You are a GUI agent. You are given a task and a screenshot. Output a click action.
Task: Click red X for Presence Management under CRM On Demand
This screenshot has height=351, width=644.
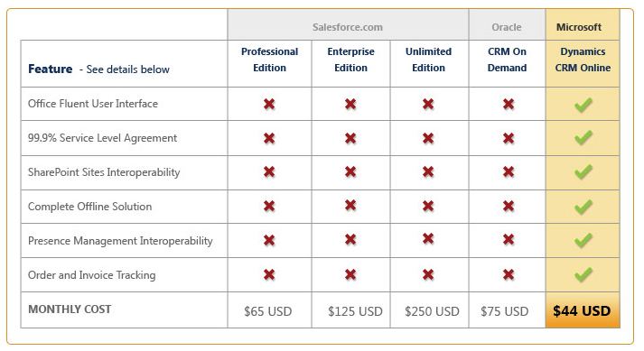[x=509, y=239]
